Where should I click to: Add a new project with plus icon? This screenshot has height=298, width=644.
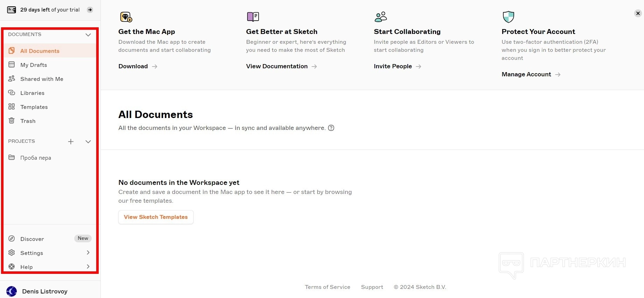click(x=71, y=141)
